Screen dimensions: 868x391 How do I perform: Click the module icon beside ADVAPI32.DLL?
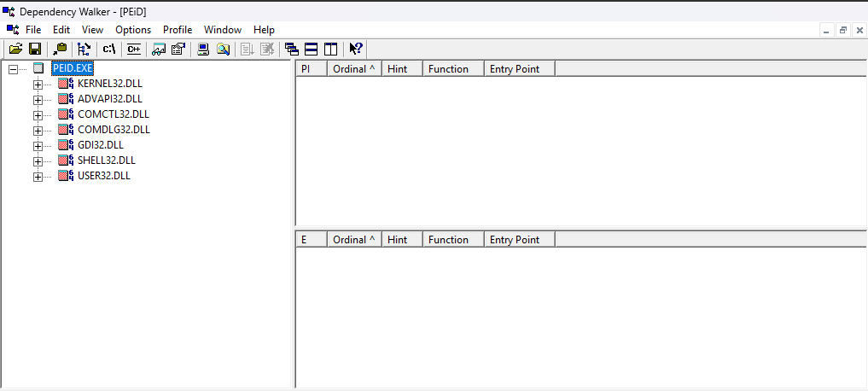click(x=66, y=99)
